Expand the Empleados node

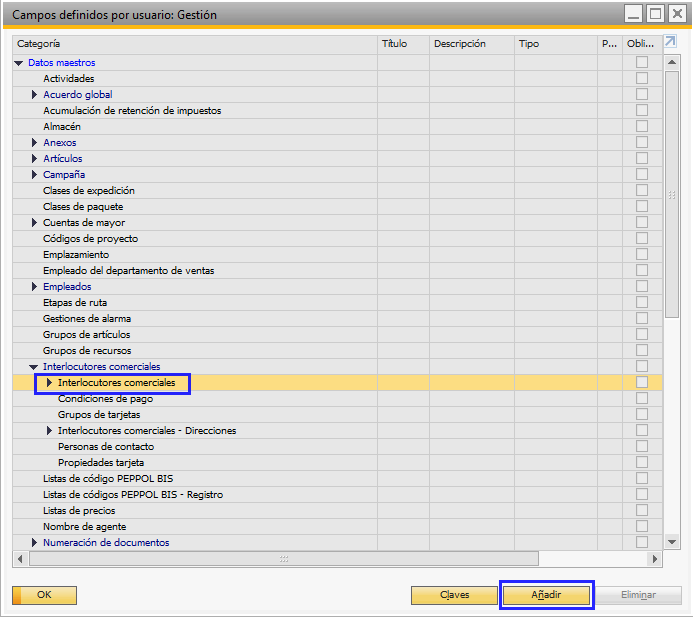pyautogui.click(x=34, y=286)
